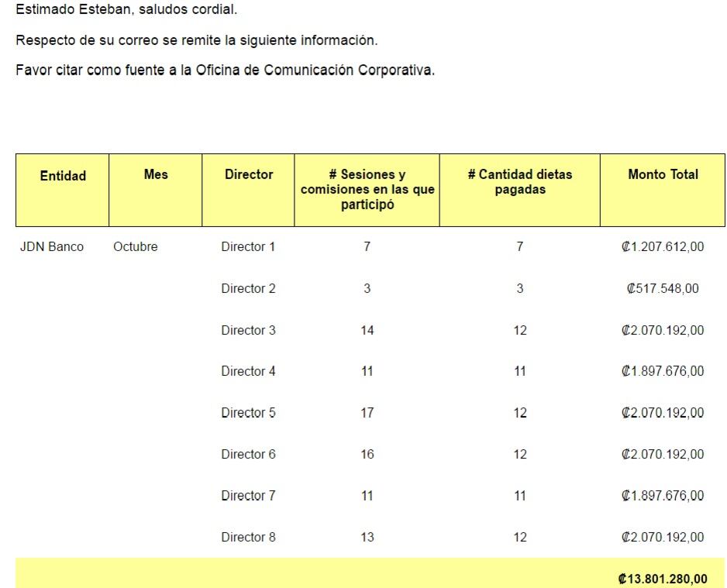Click Director 1's amount ₡1.207.612,00

663,247
